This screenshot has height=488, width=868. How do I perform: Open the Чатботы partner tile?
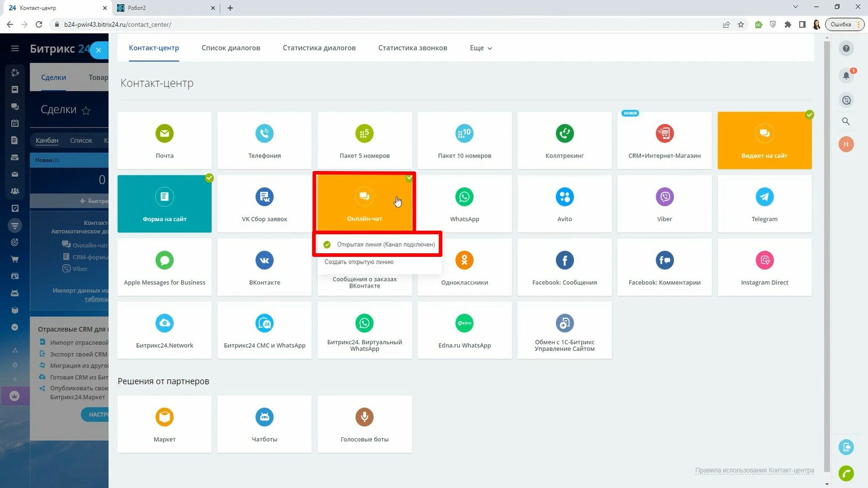[x=265, y=424]
